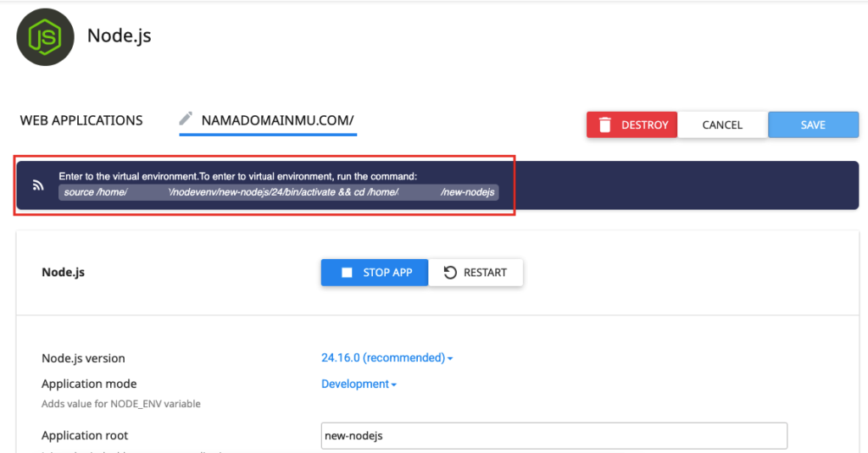This screenshot has width=868, height=453.
Task: Click the trash icon in the Destroy button
Action: click(x=605, y=125)
